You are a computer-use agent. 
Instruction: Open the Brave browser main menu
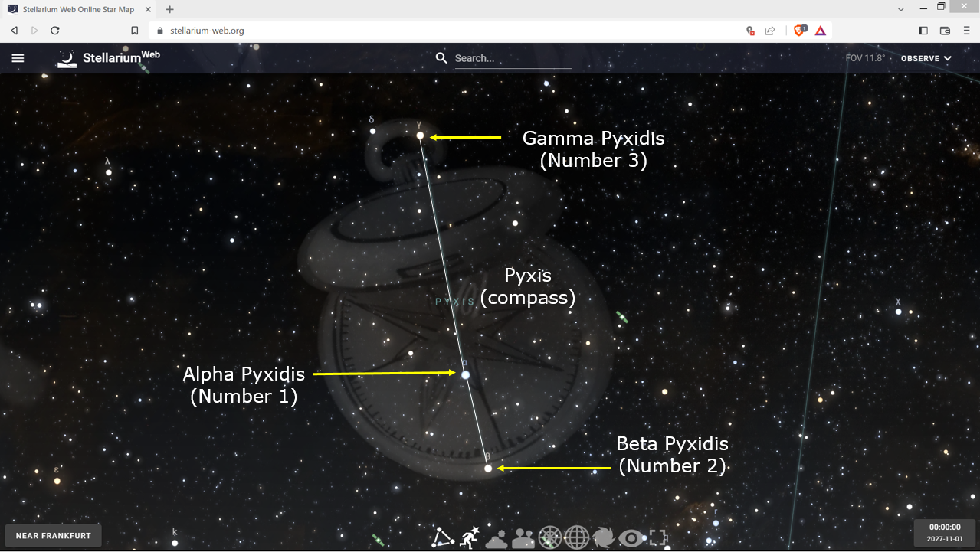966,31
